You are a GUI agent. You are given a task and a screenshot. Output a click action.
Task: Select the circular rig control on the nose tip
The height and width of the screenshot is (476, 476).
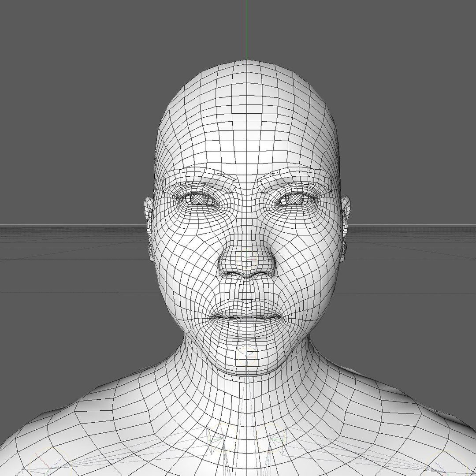(x=247, y=260)
